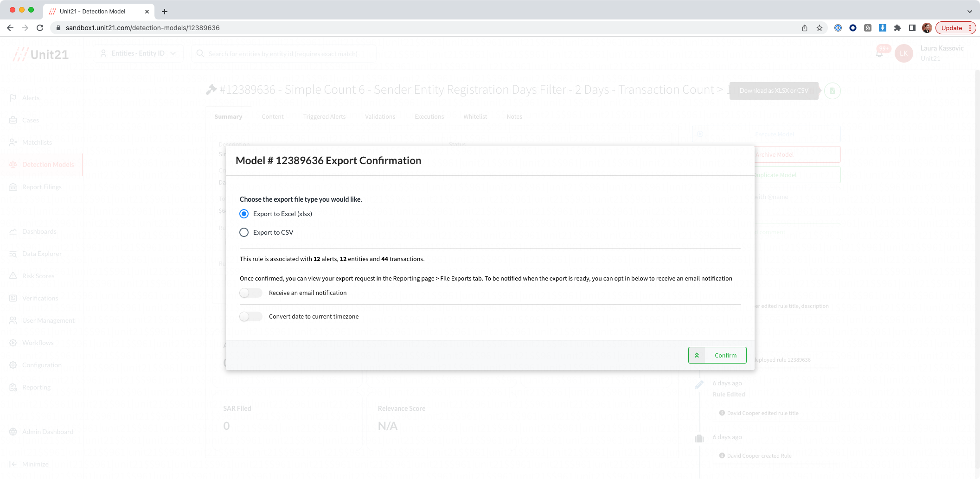Click the Workflows sidebar icon
Screen dimensions: 980x479
tap(13, 343)
